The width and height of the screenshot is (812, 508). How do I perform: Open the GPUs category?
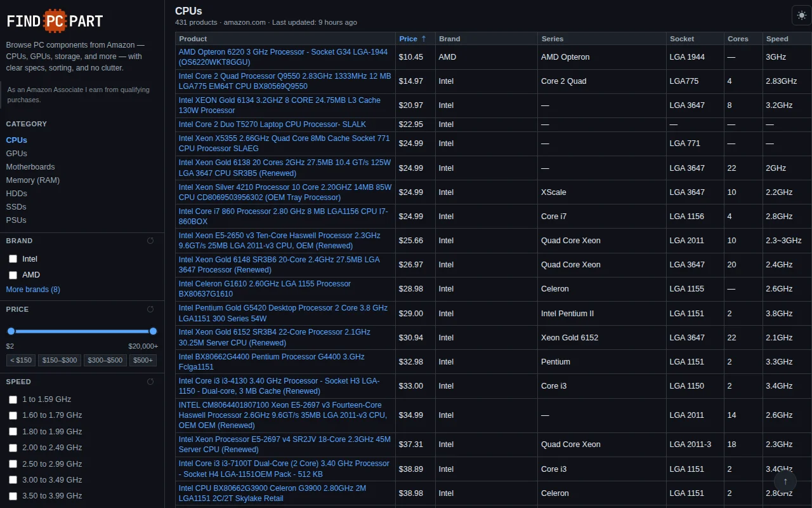coord(16,154)
